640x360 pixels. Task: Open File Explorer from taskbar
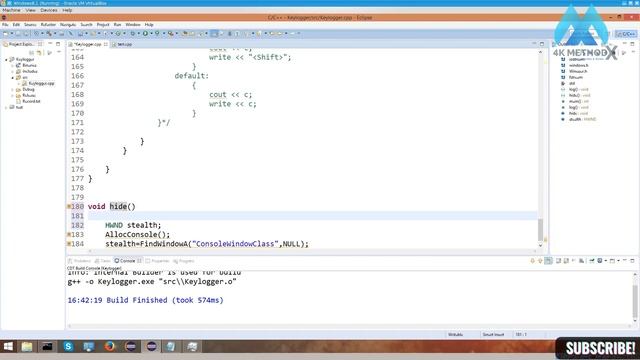pos(27,347)
